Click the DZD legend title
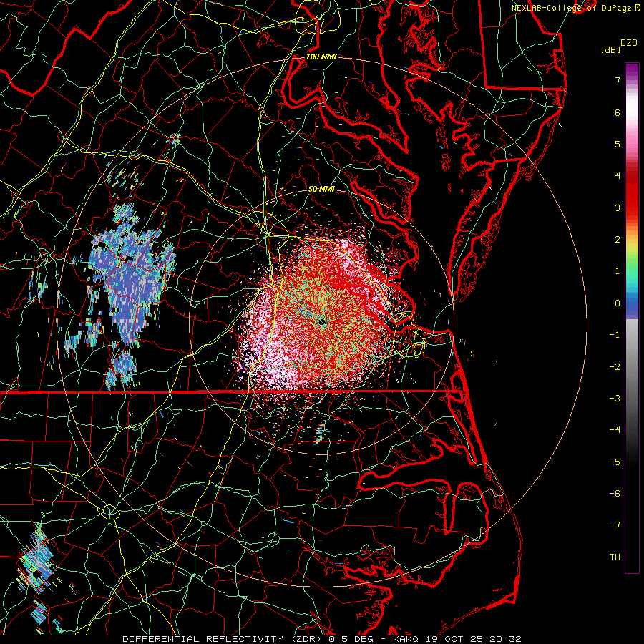 (x=629, y=43)
